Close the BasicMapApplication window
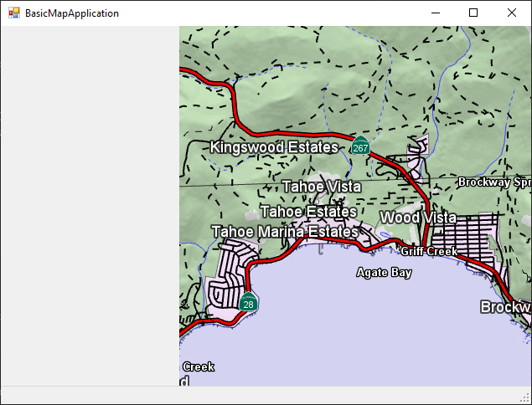Image resolution: width=532 pixels, height=405 pixels. point(512,13)
